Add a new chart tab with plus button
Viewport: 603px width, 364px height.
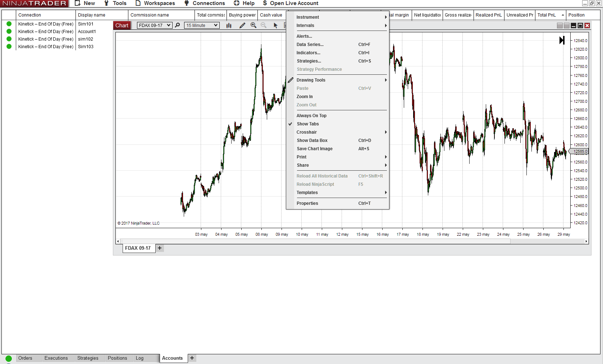click(x=160, y=248)
